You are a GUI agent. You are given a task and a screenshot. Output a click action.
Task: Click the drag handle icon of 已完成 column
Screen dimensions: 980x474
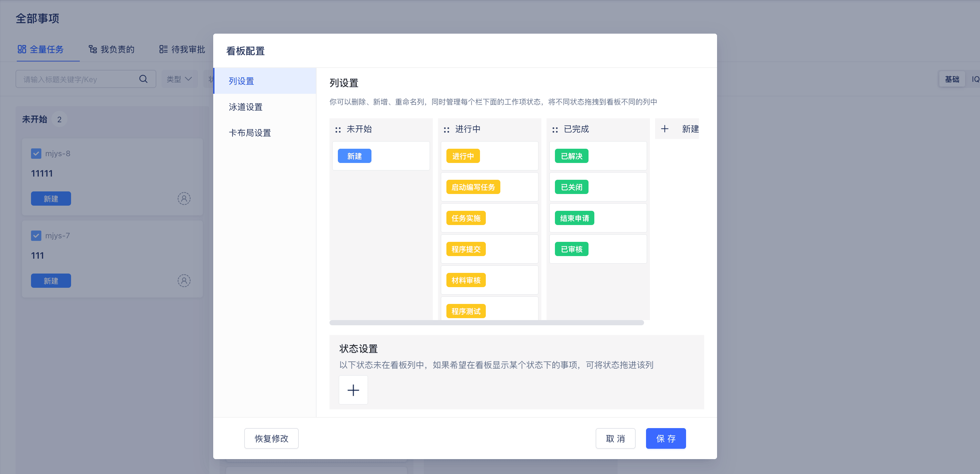point(555,130)
